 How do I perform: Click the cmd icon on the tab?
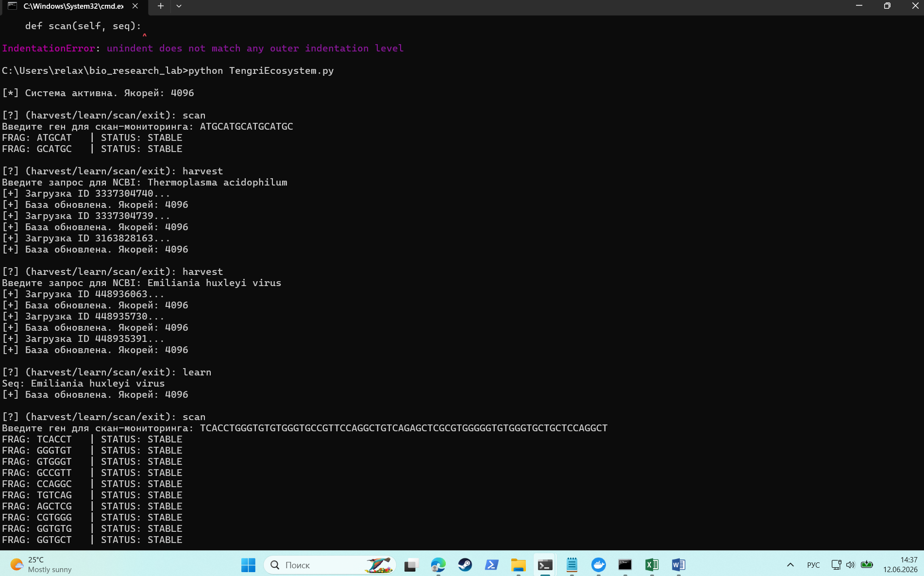(13, 6)
